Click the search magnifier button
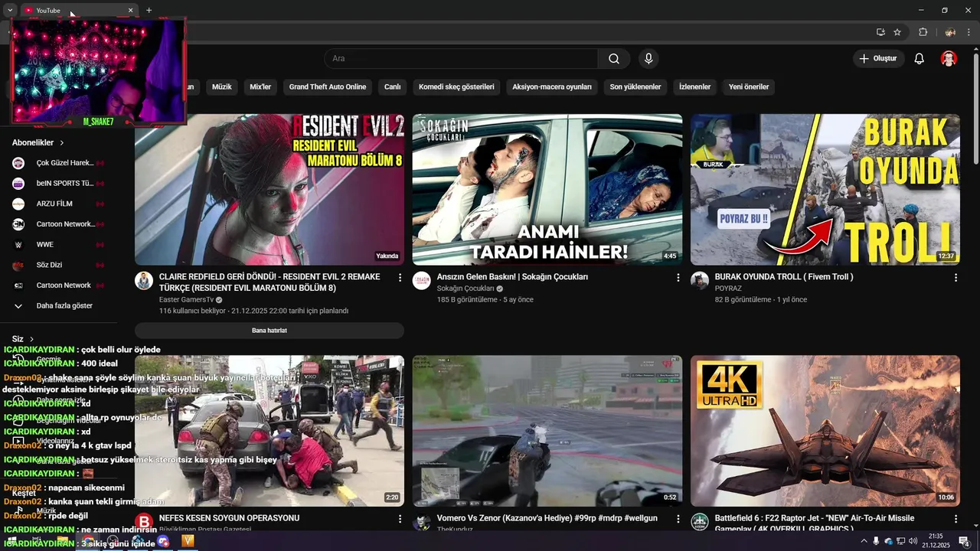The height and width of the screenshot is (551, 980). [614, 59]
